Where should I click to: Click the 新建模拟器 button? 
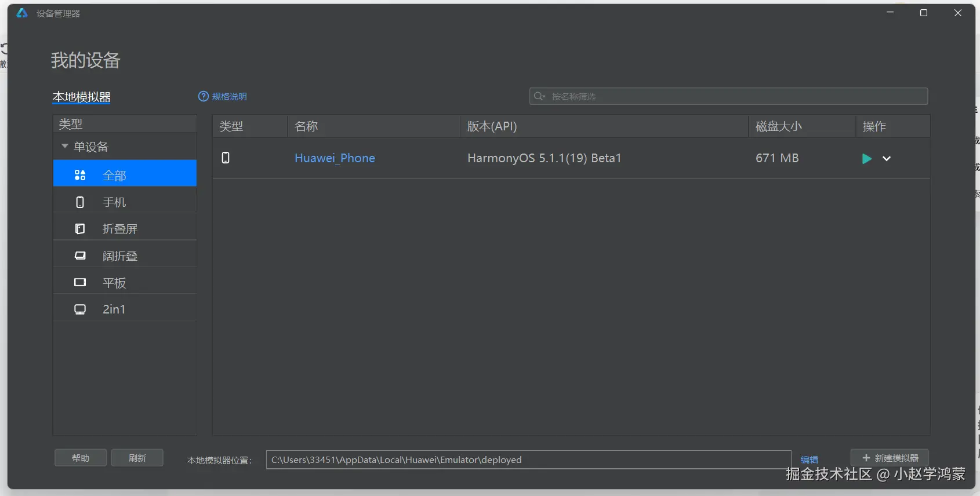[890, 458]
